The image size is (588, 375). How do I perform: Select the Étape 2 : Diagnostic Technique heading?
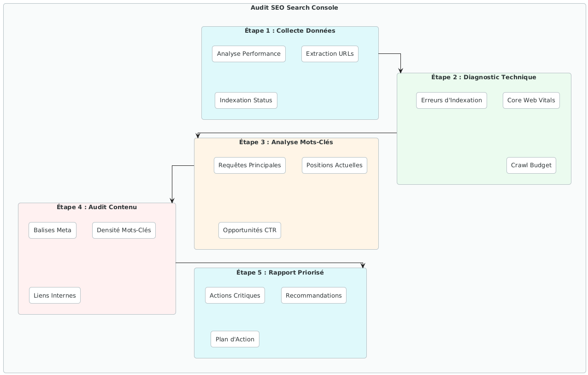coord(484,77)
